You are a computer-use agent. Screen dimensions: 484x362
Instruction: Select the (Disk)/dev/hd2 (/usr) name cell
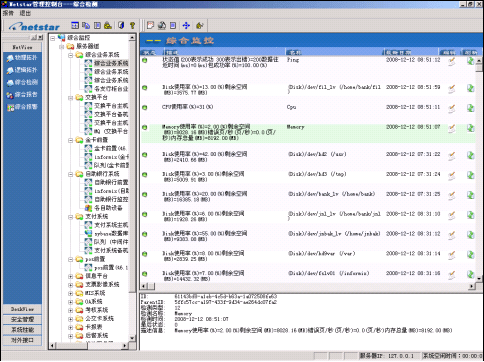[x=317, y=154]
